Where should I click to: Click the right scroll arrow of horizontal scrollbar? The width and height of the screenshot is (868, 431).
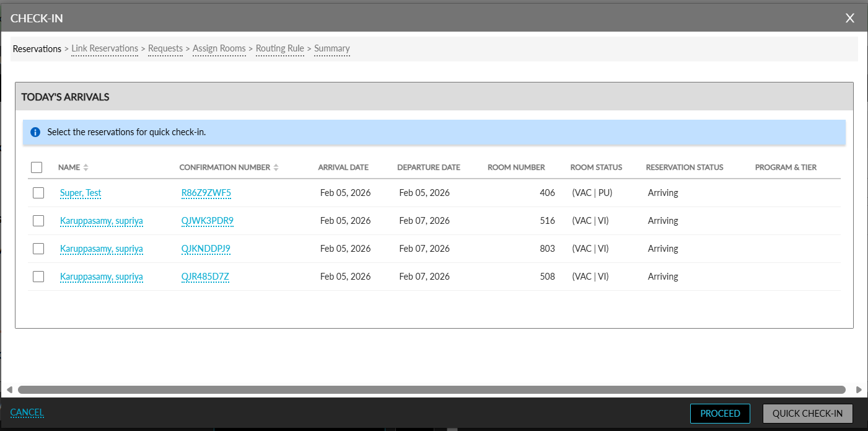(x=858, y=390)
